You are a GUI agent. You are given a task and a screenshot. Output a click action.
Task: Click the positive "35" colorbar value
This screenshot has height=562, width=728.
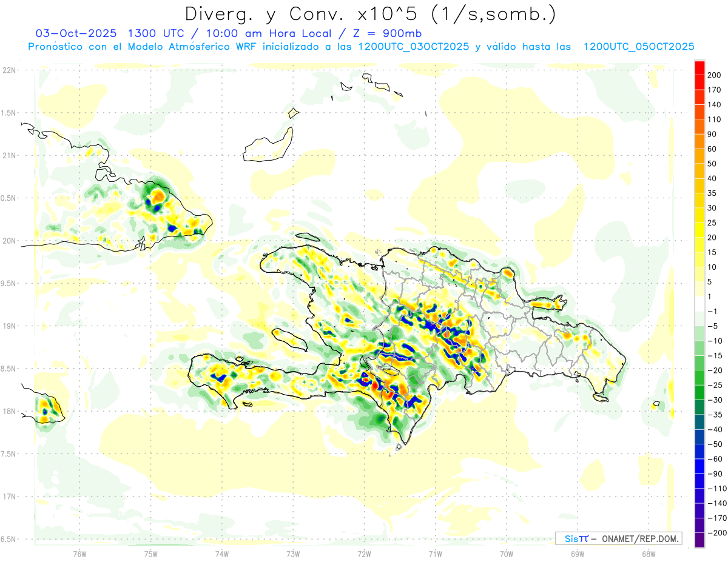(712, 193)
